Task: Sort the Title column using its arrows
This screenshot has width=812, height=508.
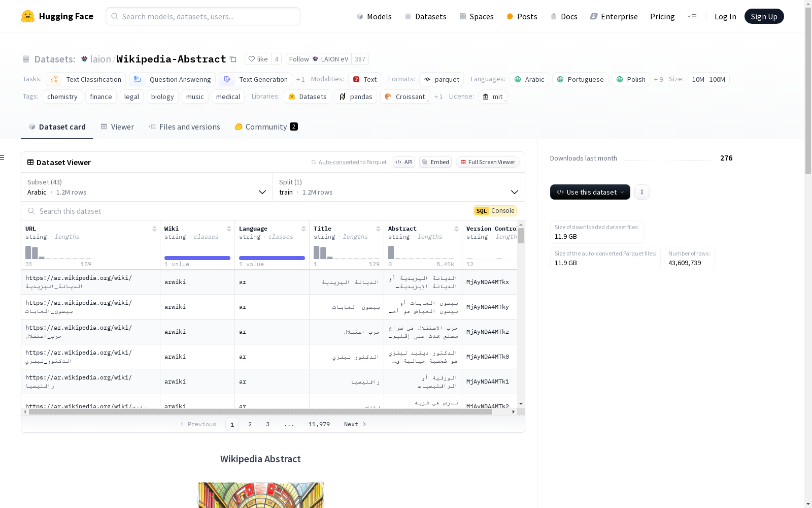Action: 378,229
